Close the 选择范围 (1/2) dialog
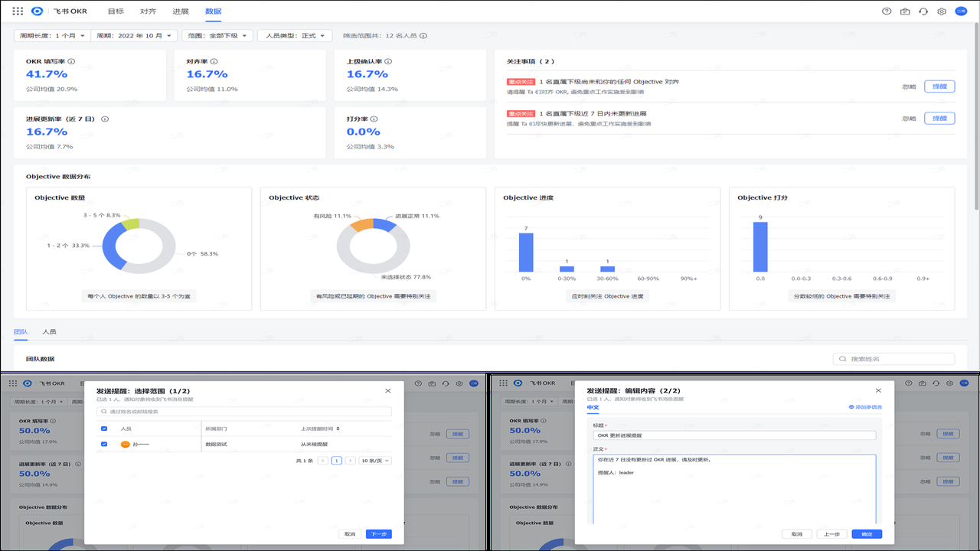 coord(387,391)
